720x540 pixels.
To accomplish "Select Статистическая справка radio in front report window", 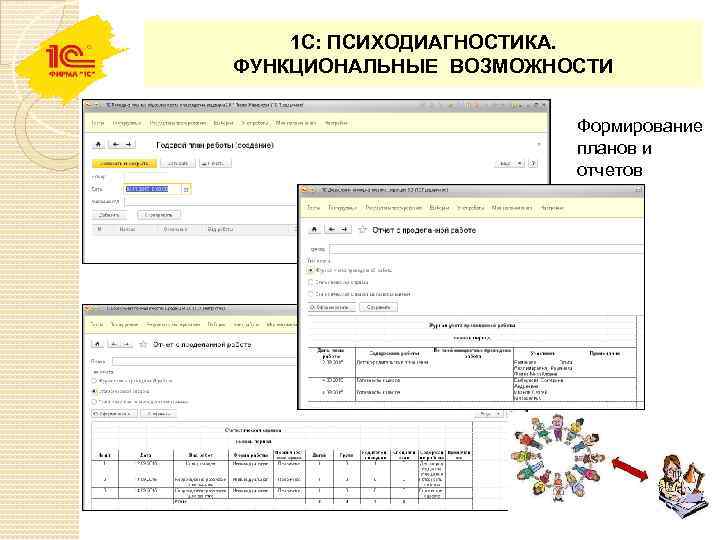I will tap(310, 282).
